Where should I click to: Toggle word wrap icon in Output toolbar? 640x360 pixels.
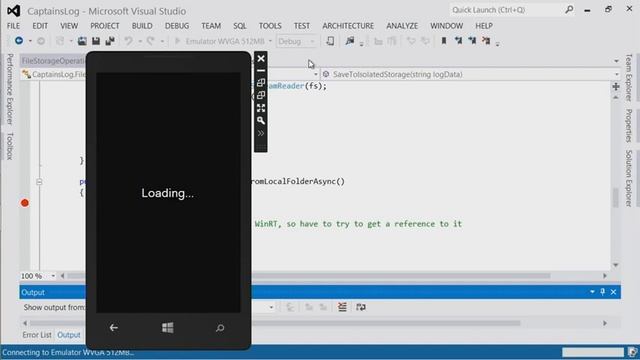click(x=361, y=307)
